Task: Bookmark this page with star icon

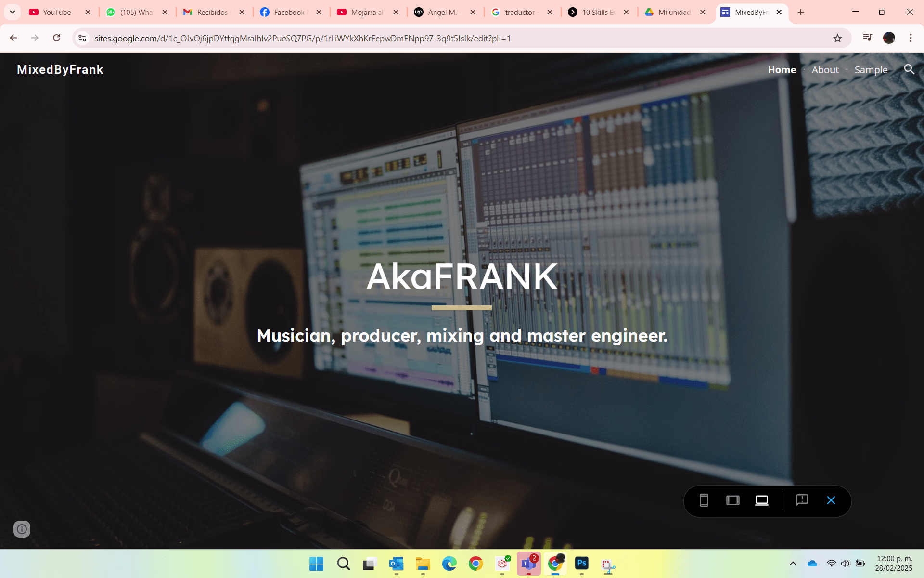Action: [837, 38]
